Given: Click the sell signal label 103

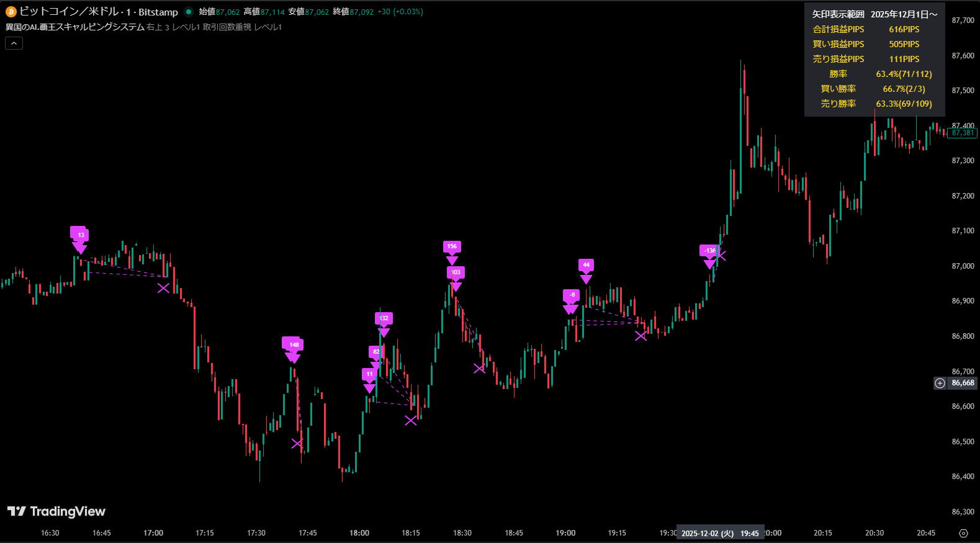Looking at the screenshot, I should point(456,272).
